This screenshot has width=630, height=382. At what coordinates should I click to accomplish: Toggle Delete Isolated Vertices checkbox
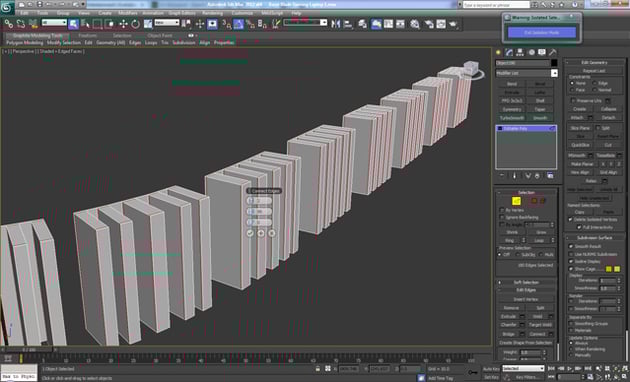570,220
